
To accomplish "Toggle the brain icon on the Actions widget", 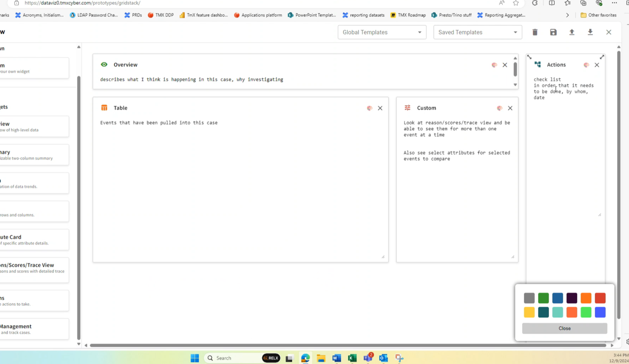I will [x=586, y=65].
